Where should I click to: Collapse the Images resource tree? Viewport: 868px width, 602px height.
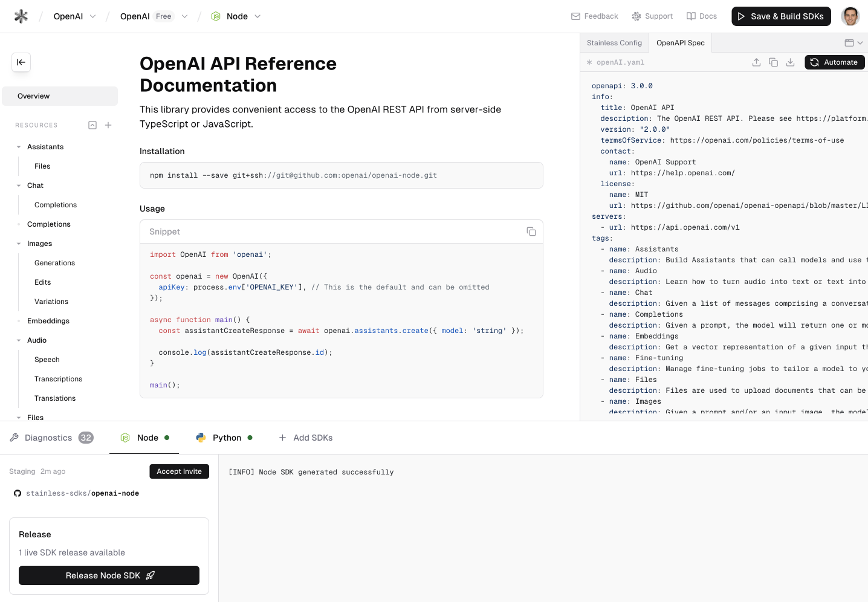point(19,244)
